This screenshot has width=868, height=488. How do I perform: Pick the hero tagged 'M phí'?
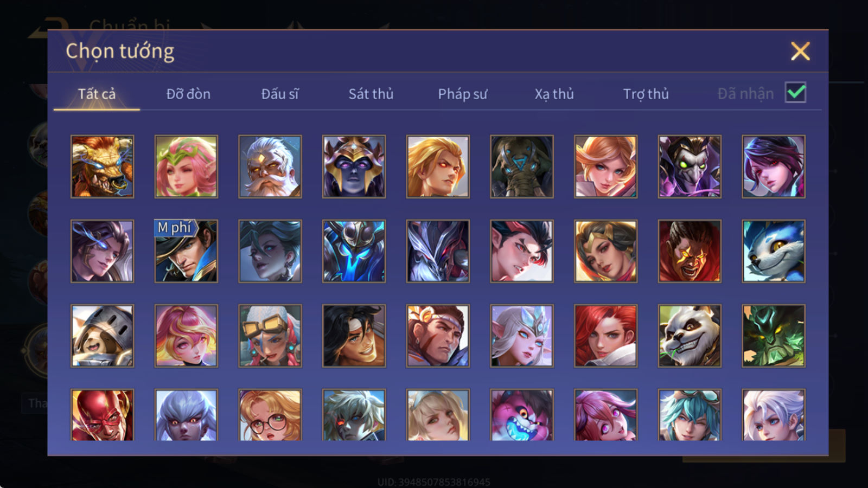(186, 251)
